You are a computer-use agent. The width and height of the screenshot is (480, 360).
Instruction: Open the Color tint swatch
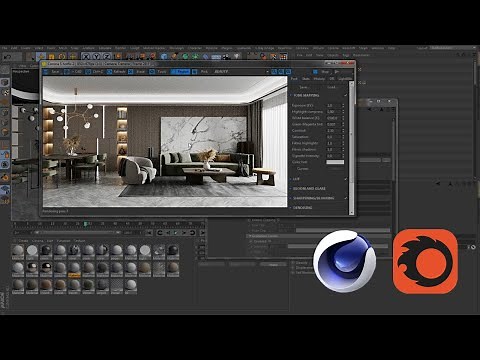335,162
